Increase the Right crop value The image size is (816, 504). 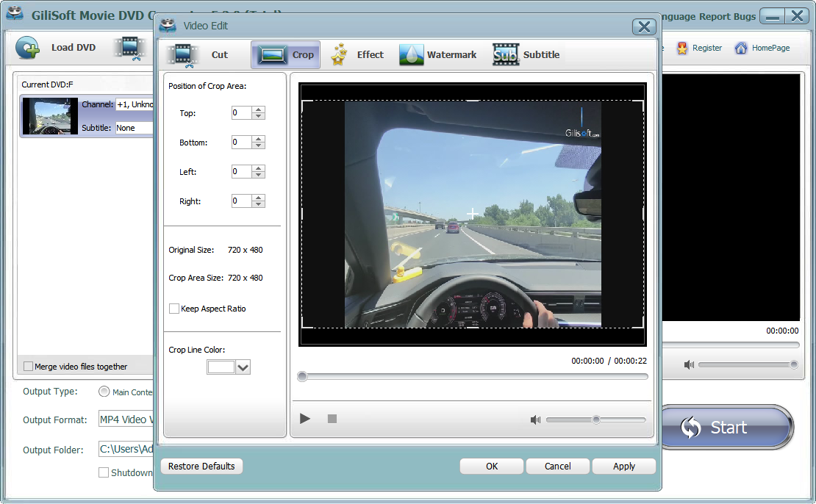point(259,198)
